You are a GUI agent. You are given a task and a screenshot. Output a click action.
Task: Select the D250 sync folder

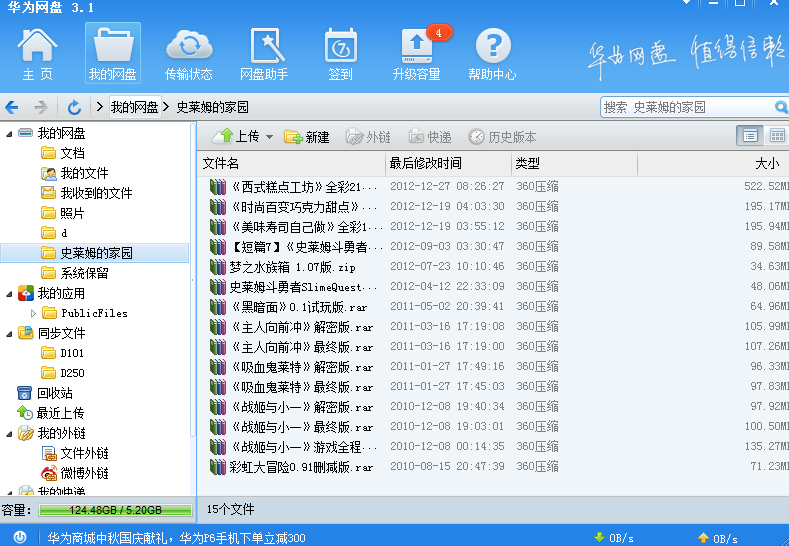62,373
